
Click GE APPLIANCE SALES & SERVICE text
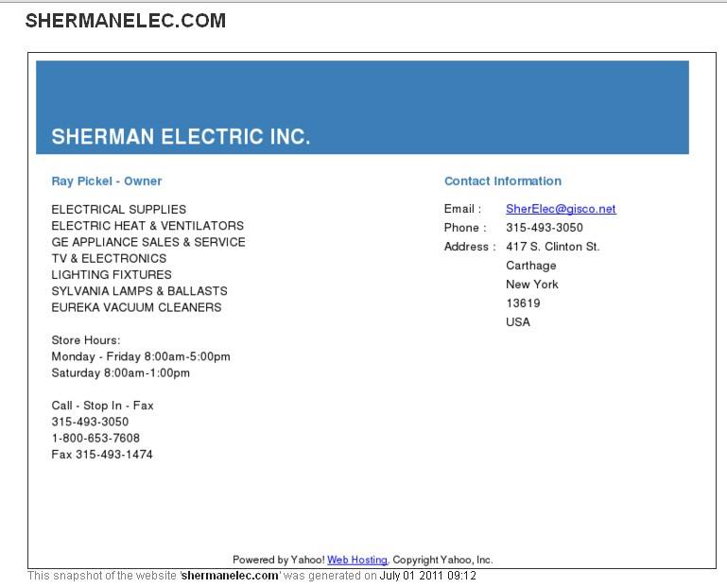click(x=148, y=242)
